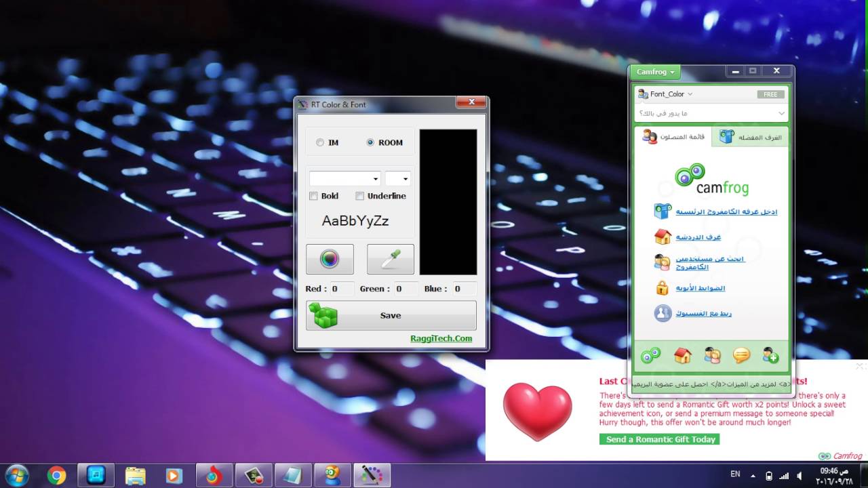Open the Windows Start orb
This screenshot has width=868, height=488.
[x=16, y=475]
